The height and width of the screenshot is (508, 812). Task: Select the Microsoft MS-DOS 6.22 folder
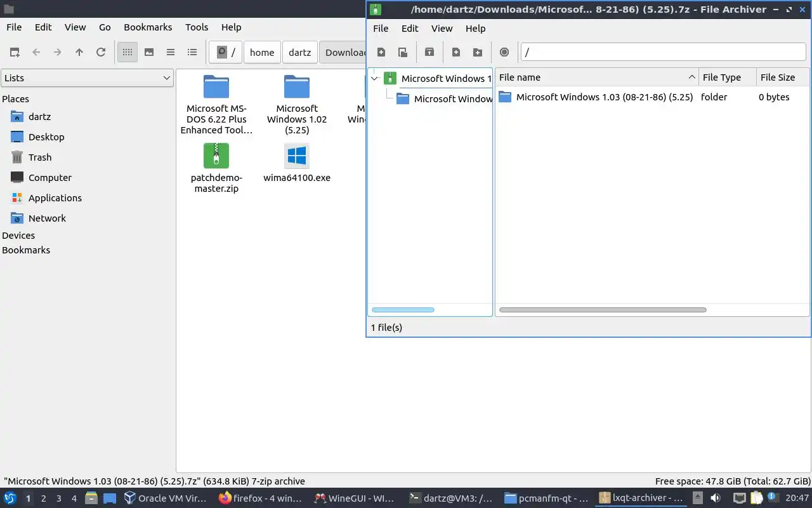[216, 104]
